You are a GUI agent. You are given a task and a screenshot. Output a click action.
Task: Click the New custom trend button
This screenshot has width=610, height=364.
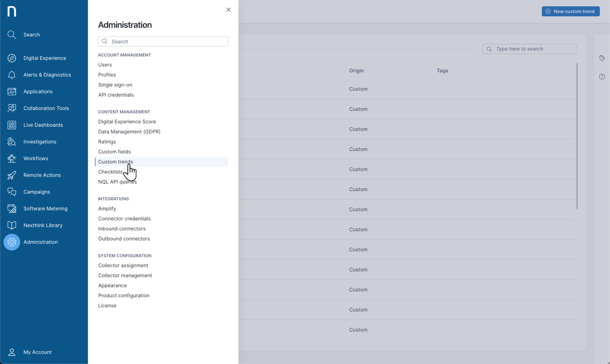coord(570,11)
